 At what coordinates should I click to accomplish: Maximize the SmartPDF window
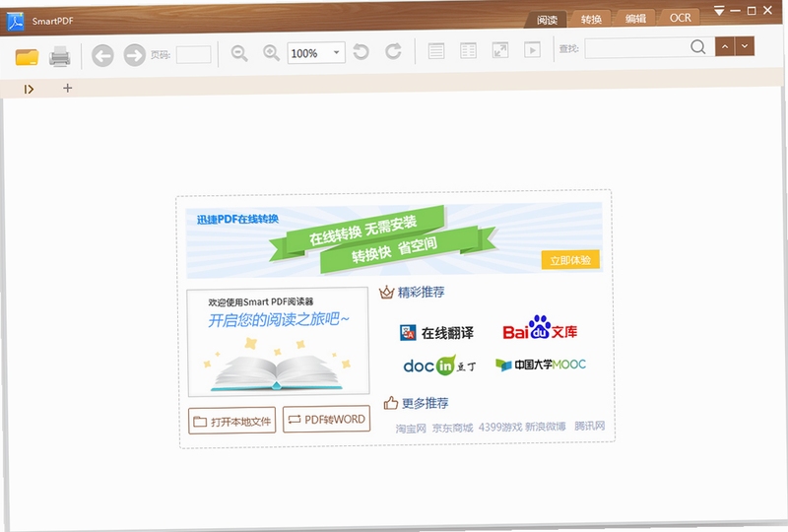752,11
